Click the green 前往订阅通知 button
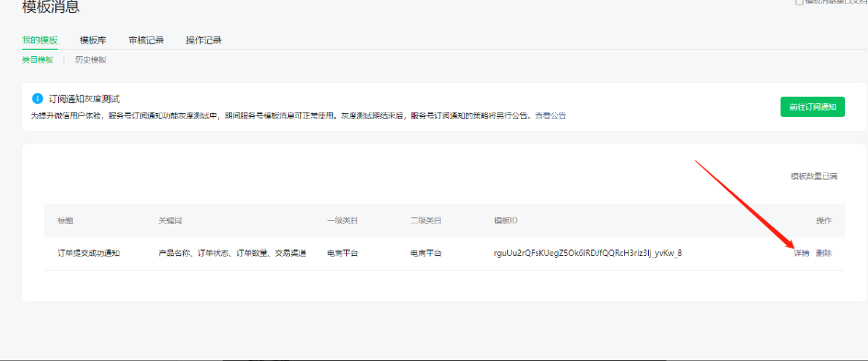The image size is (868, 361). point(813,107)
